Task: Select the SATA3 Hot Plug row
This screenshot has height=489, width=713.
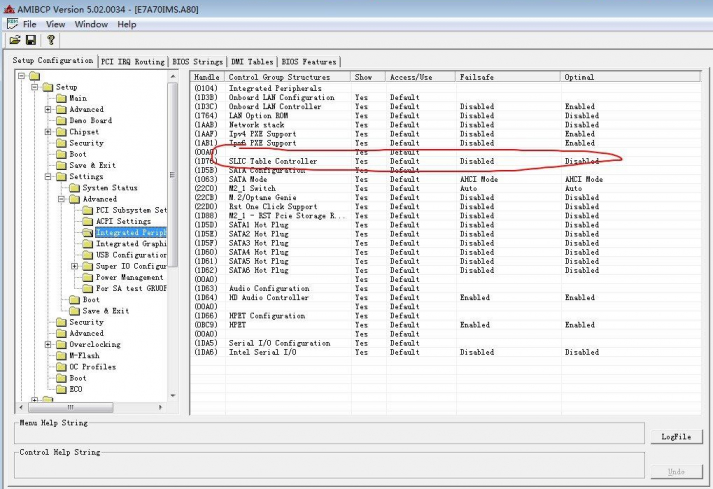Action: click(x=446, y=243)
